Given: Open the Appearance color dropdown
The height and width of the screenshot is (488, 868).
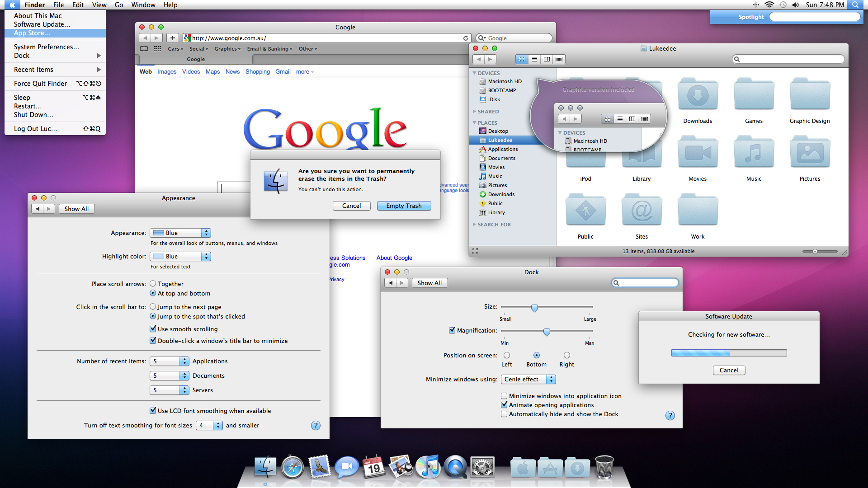Looking at the screenshot, I should 180,233.
